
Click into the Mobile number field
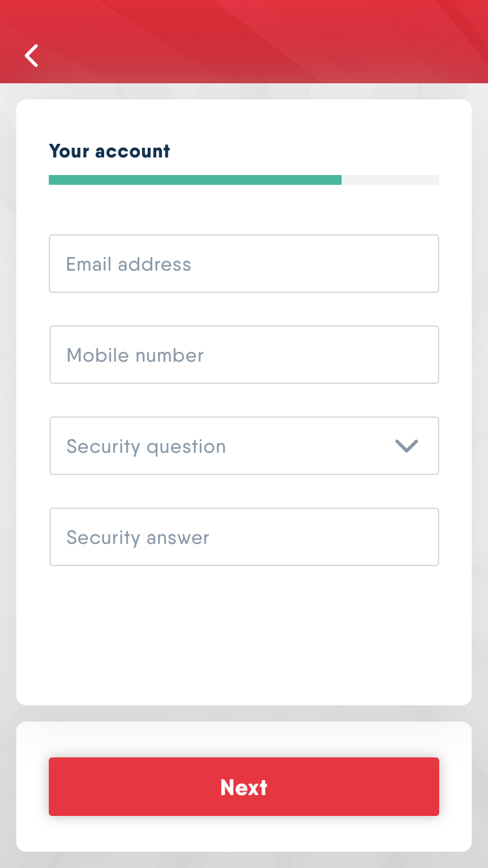[x=244, y=355]
